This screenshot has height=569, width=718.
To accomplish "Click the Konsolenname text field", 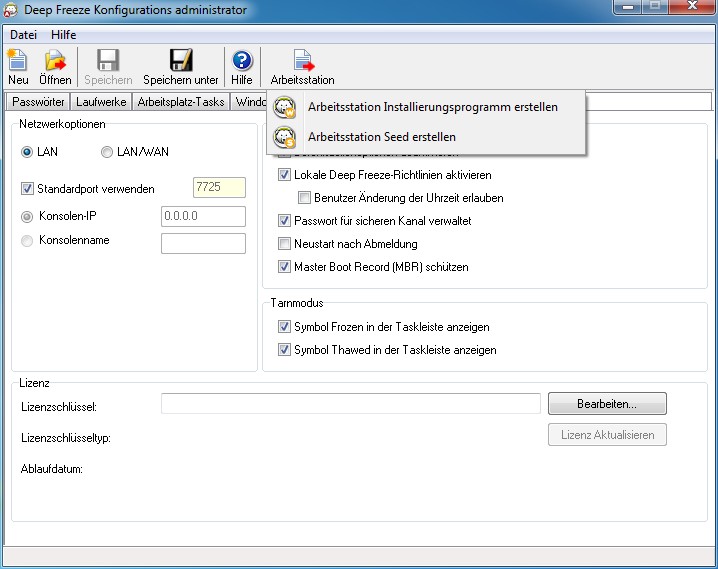I will [203, 244].
